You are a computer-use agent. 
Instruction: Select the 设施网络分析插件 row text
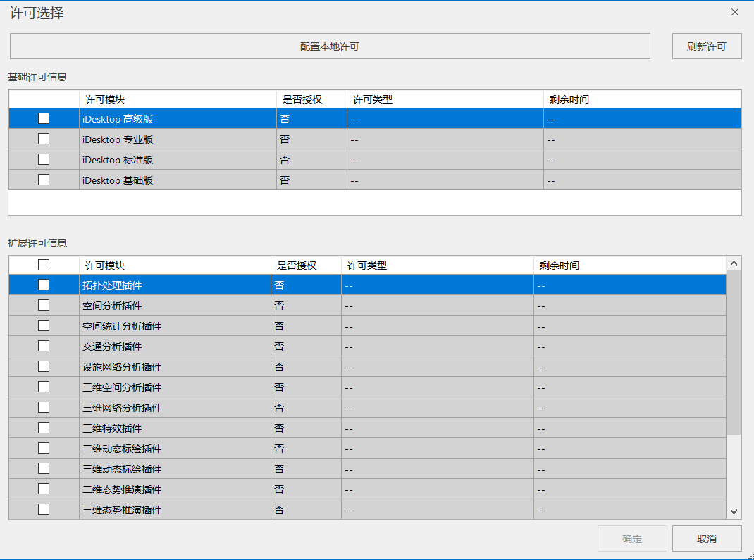coord(122,367)
